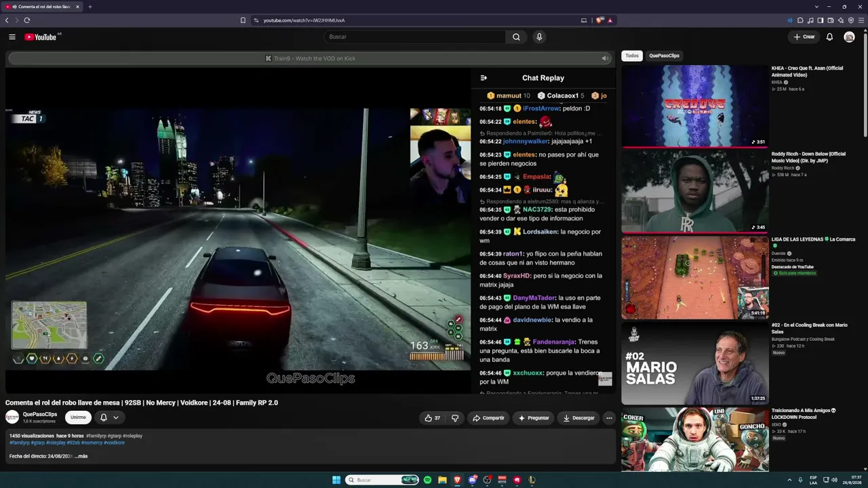868x488 pixels.
Task: Click the Compartir button
Action: click(488, 418)
